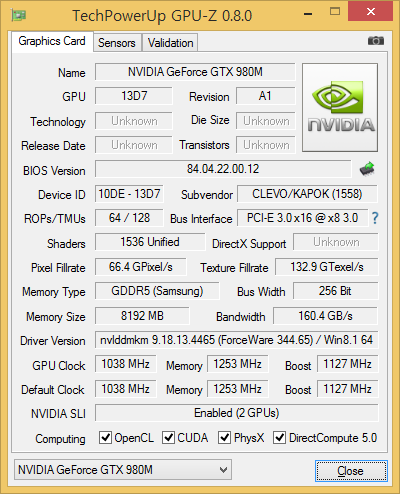Click the camera screenshot icon
This screenshot has height=494, width=400.
(376, 41)
